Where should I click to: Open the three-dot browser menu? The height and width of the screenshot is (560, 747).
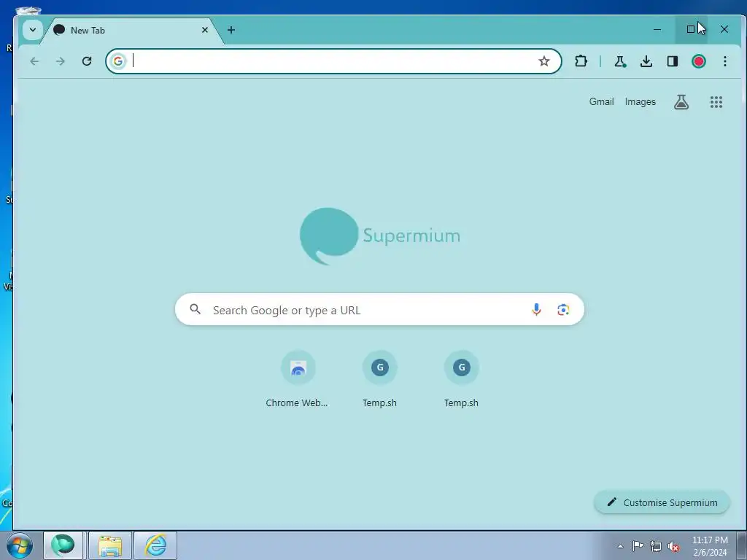click(x=724, y=61)
